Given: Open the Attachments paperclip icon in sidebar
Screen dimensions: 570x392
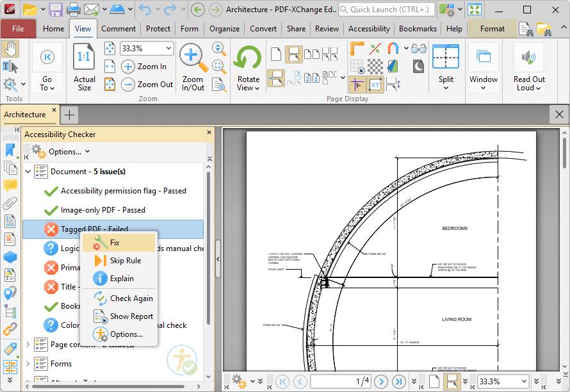Looking at the screenshot, I should (10, 203).
